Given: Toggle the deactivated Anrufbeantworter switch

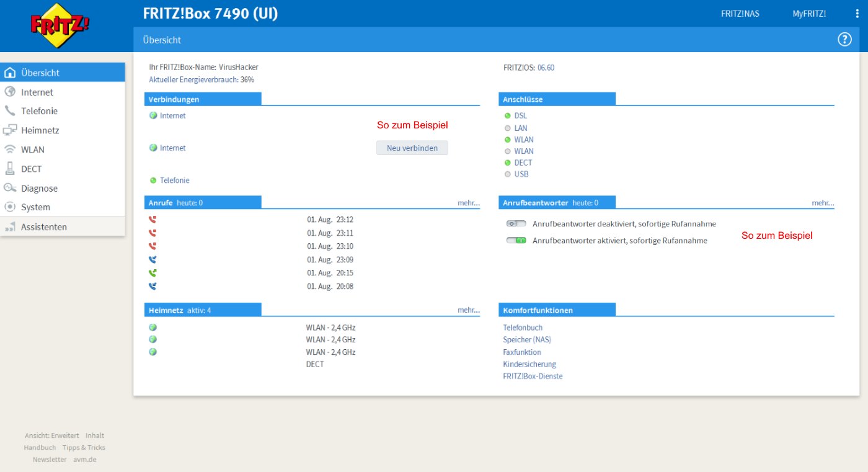Looking at the screenshot, I should [x=516, y=224].
